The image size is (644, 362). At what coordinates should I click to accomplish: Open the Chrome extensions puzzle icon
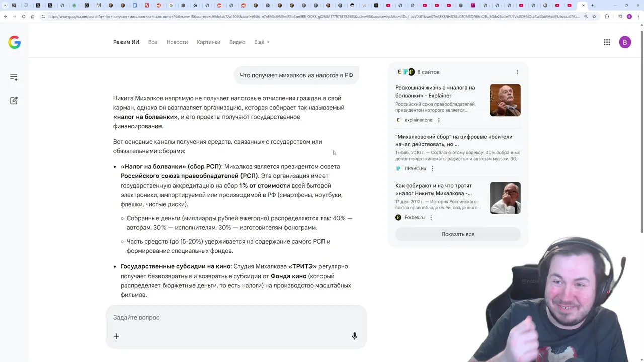click(x=607, y=16)
